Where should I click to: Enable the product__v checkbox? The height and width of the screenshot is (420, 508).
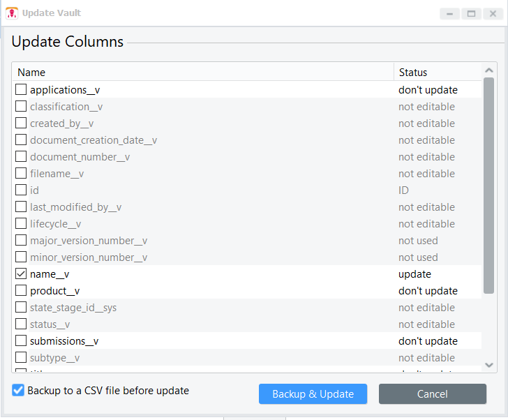click(x=21, y=291)
